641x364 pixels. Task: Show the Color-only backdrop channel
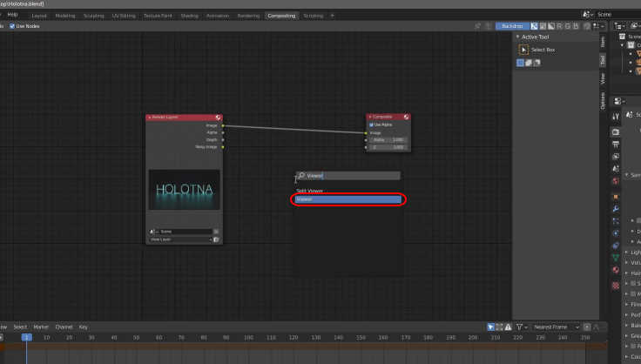[543, 26]
